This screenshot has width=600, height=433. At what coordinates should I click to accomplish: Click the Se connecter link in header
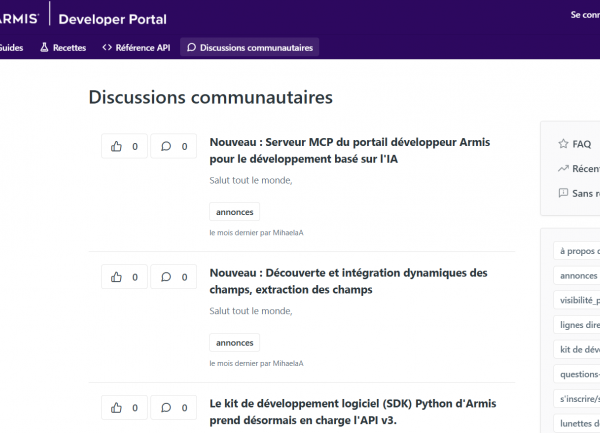(x=584, y=15)
